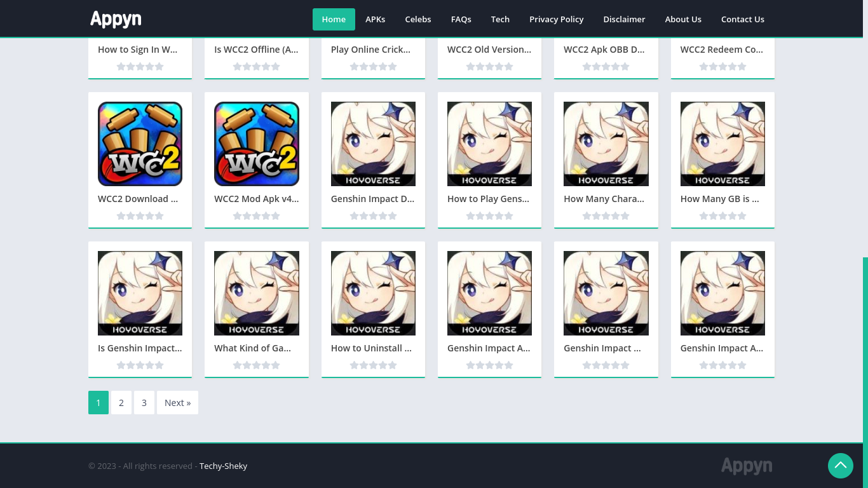Click the Next » pagination button
The width and height of the screenshot is (868, 488).
[x=177, y=402]
